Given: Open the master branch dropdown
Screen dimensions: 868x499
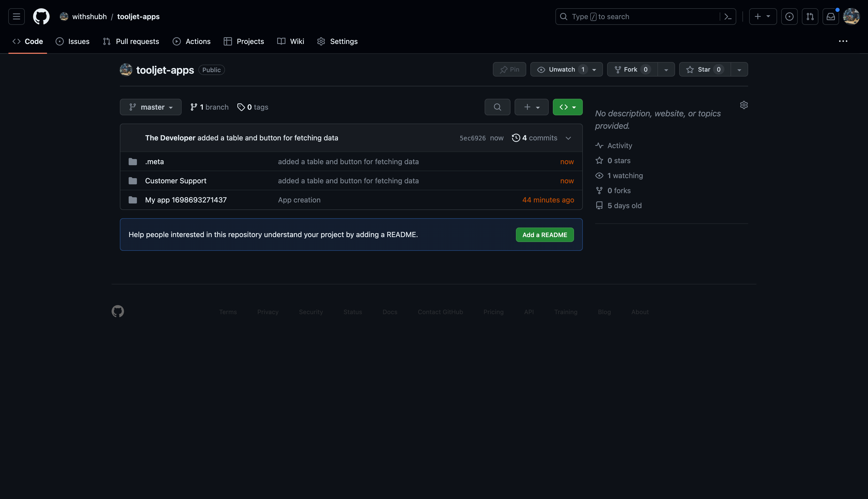Looking at the screenshot, I should pos(151,107).
